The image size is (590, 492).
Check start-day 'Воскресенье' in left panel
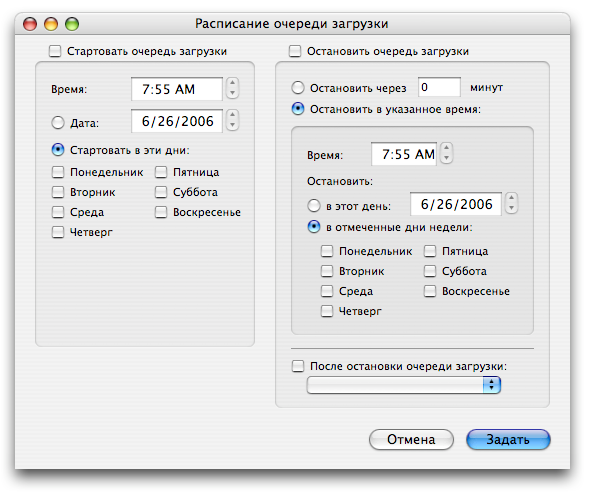[161, 212]
